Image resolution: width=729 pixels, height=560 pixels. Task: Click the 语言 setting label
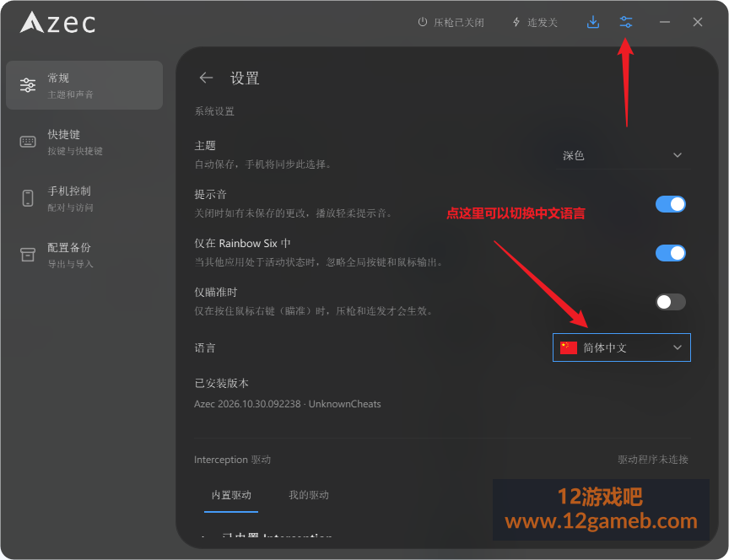[x=205, y=348]
